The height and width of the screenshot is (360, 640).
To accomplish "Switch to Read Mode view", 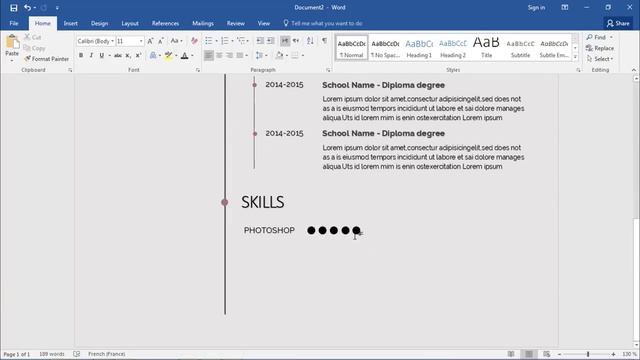I will click(511, 354).
